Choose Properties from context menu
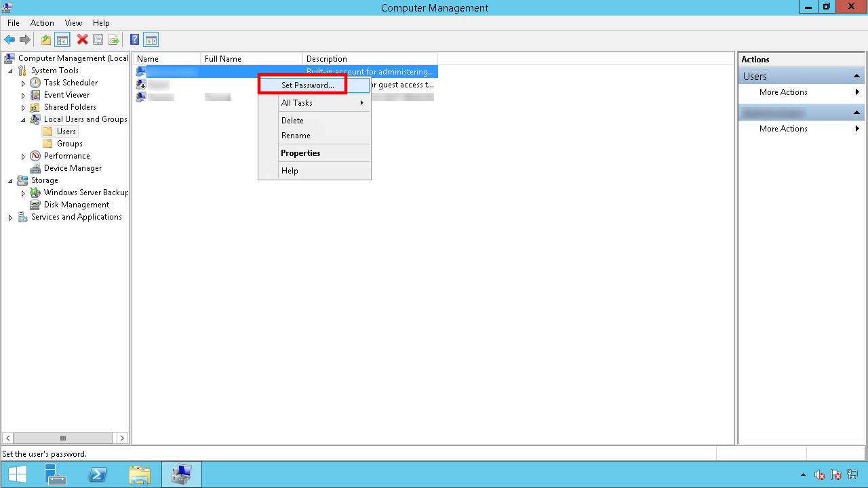 315,153
